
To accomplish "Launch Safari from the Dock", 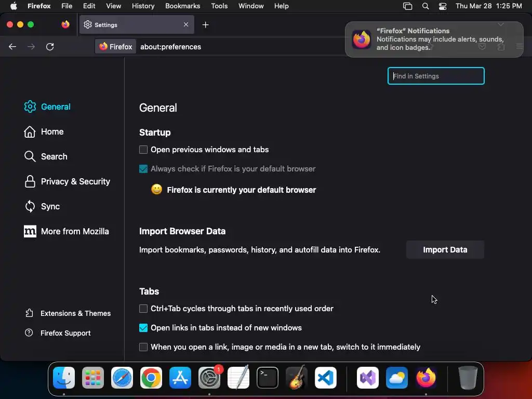I will (122, 378).
